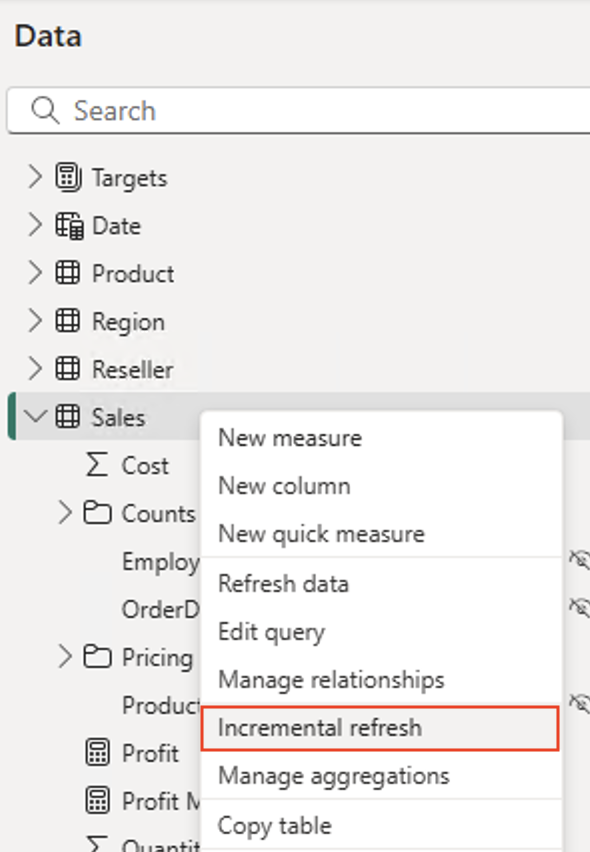Toggle hidden eye icon on Produc row
The image size is (590, 852).
pyautogui.click(x=579, y=703)
